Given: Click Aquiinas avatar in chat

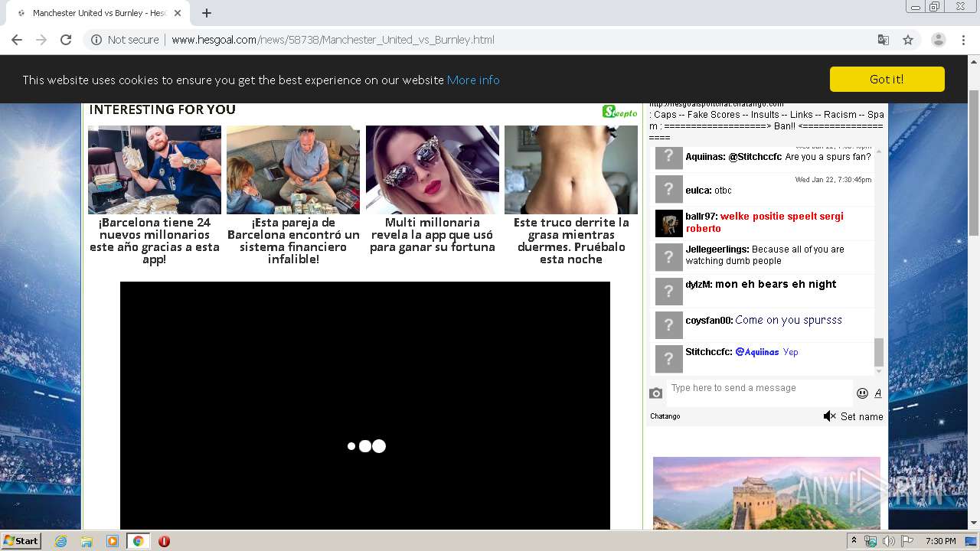Looking at the screenshot, I should coord(668,157).
